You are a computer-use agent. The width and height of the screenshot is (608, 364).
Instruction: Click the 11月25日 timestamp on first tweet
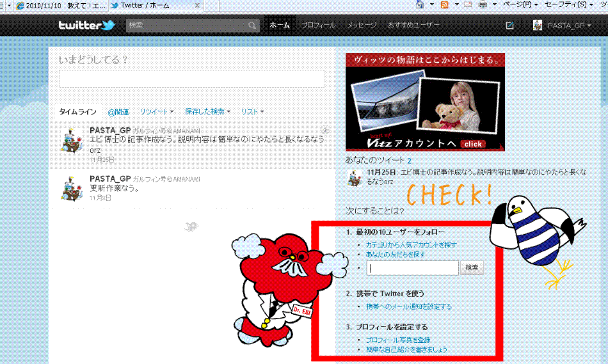(x=102, y=160)
